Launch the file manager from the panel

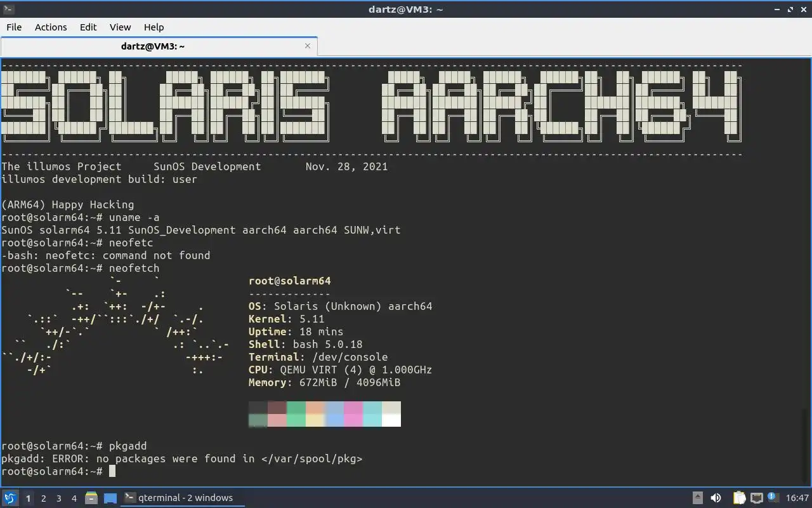(91, 498)
